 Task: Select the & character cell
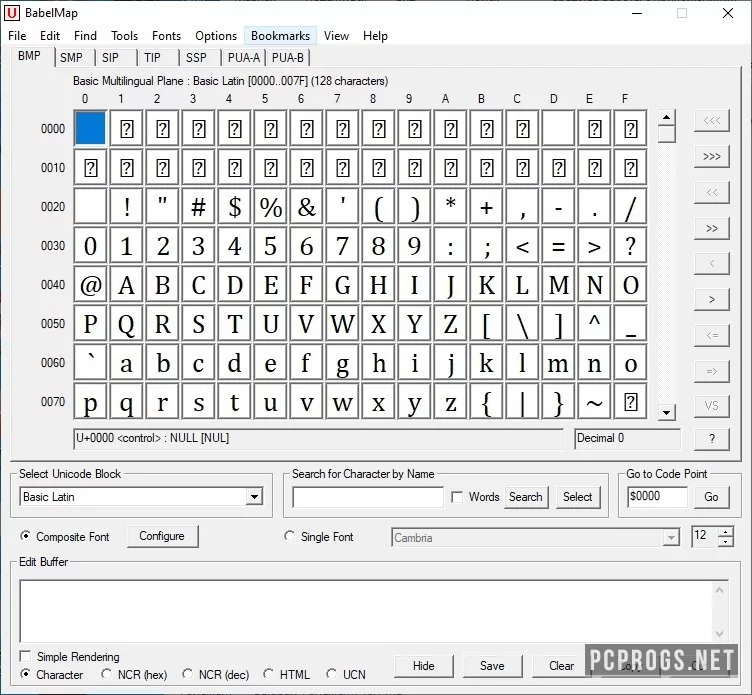click(x=306, y=207)
